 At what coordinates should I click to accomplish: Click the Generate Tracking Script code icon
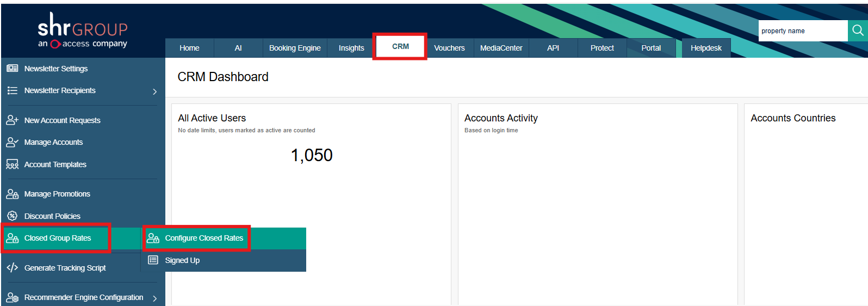[x=12, y=268]
